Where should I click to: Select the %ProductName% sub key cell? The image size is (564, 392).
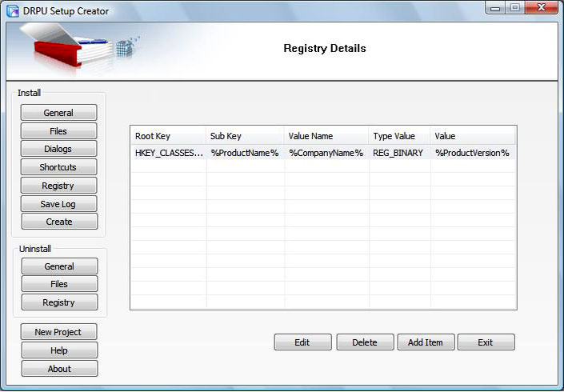pos(246,153)
